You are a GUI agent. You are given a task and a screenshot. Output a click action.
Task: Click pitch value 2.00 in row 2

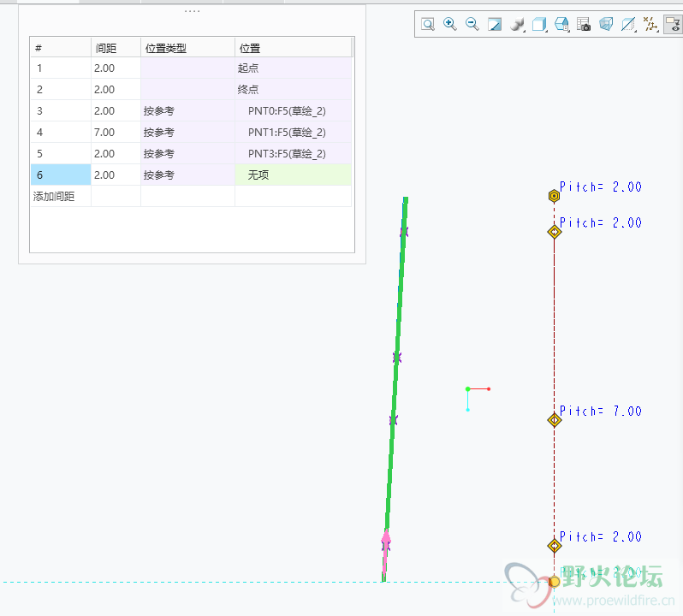coord(116,89)
